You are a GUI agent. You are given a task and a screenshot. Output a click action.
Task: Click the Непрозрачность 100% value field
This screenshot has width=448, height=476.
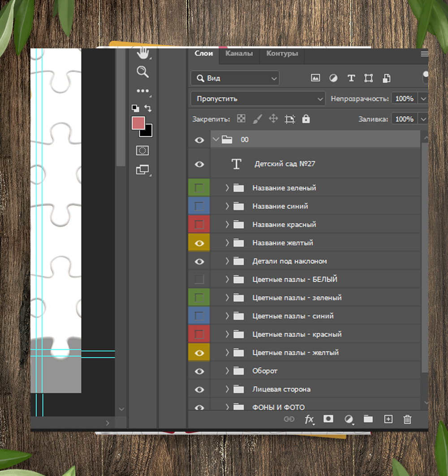(404, 99)
